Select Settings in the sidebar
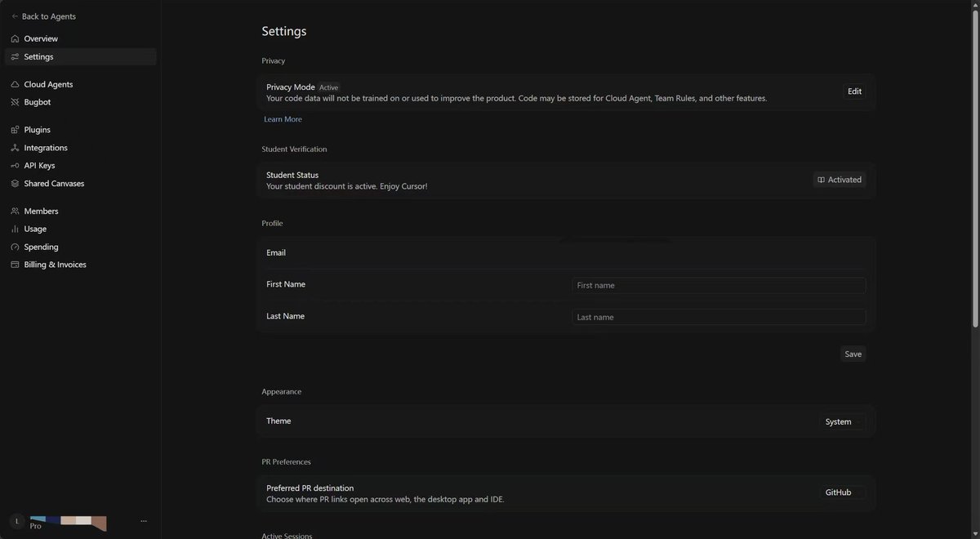This screenshot has height=539, width=980. 80,57
